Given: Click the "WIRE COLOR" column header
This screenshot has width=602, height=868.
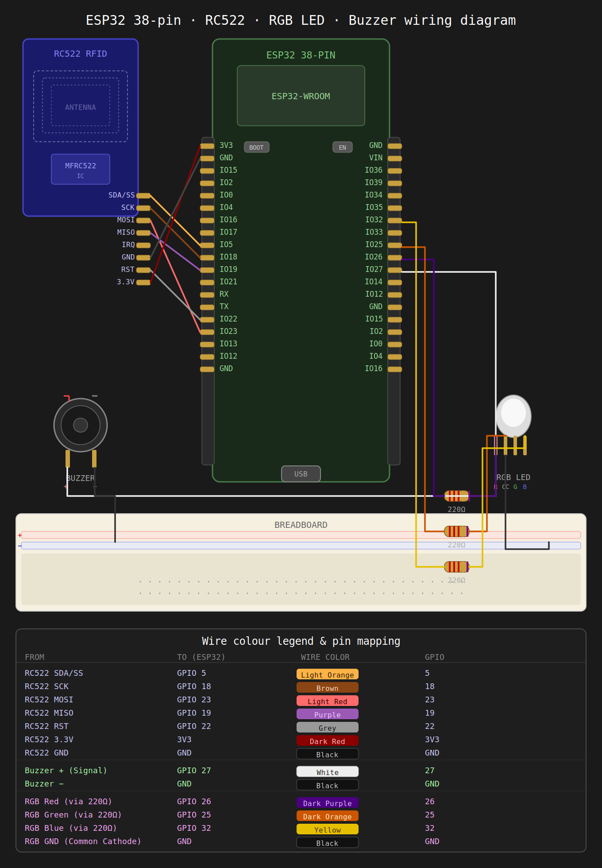Looking at the screenshot, I should point(325,657).
